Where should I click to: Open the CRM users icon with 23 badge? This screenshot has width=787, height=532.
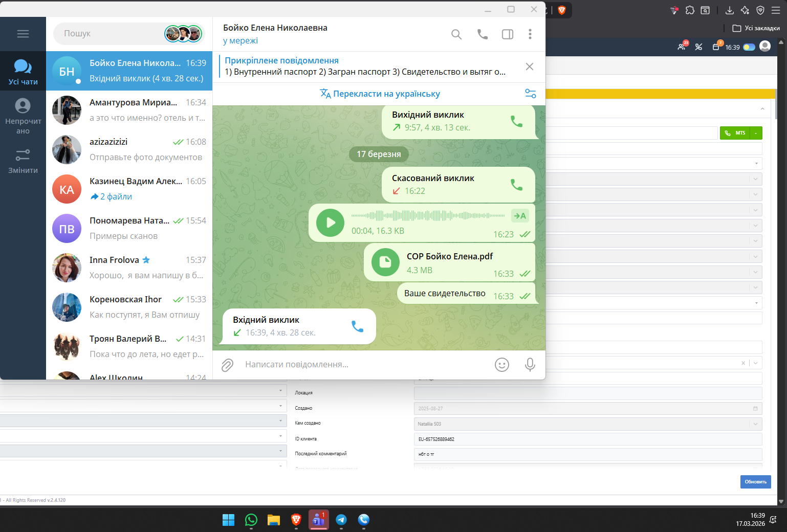(682, 47)
